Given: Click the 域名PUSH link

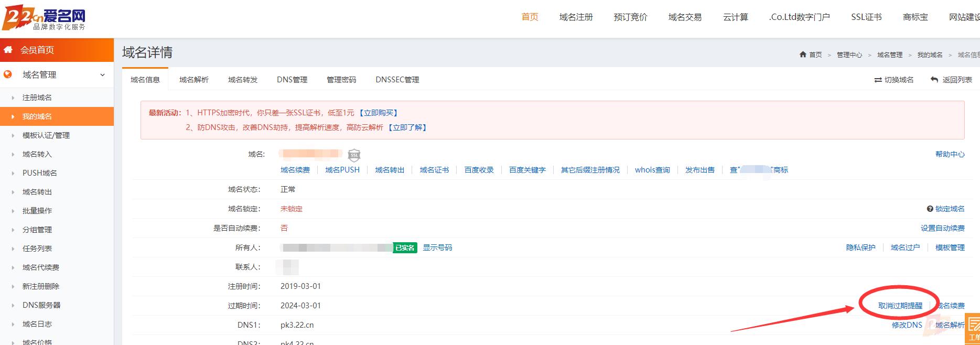Looking at the screenshot, I should point(342,170).
